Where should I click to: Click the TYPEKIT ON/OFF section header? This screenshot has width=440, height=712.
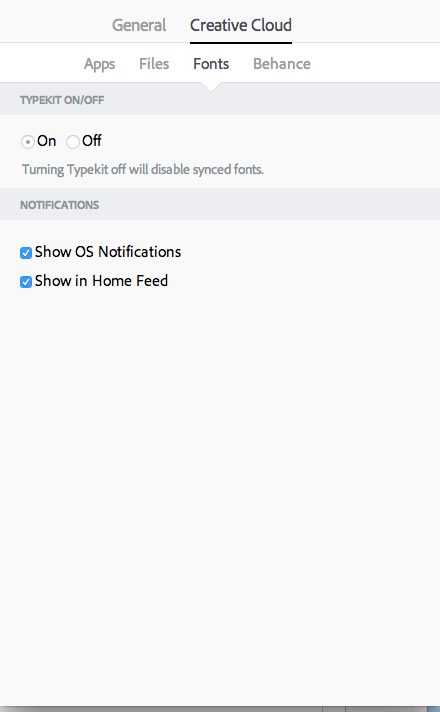click(62, 100)
